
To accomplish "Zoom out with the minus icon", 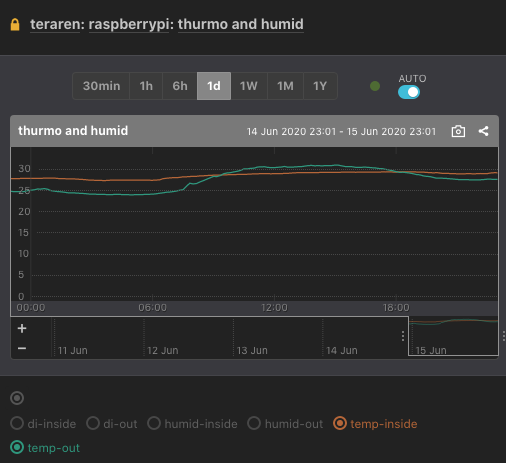I will [22, 348].
